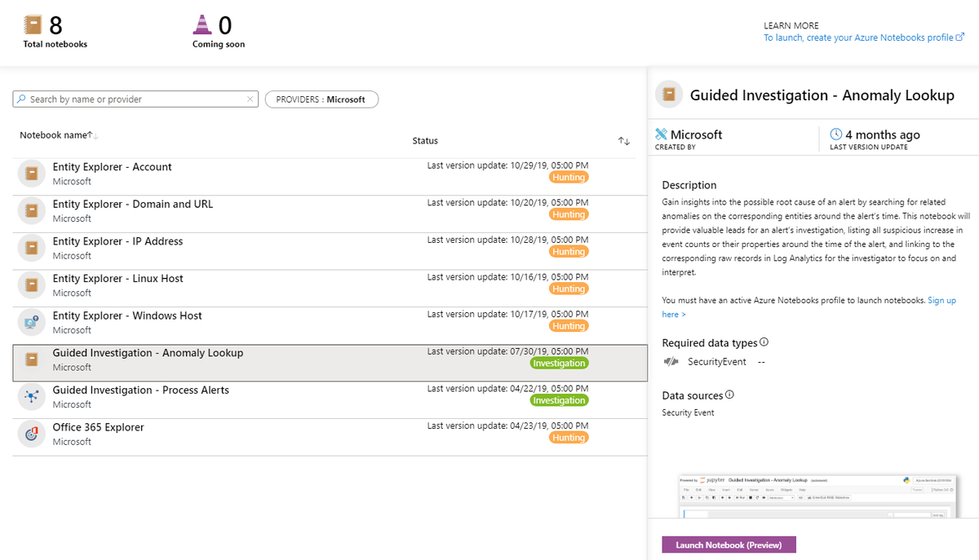Select Entity Explorer - Windows Host row
The width and height of the screenshot is (979, 560).
330,325
